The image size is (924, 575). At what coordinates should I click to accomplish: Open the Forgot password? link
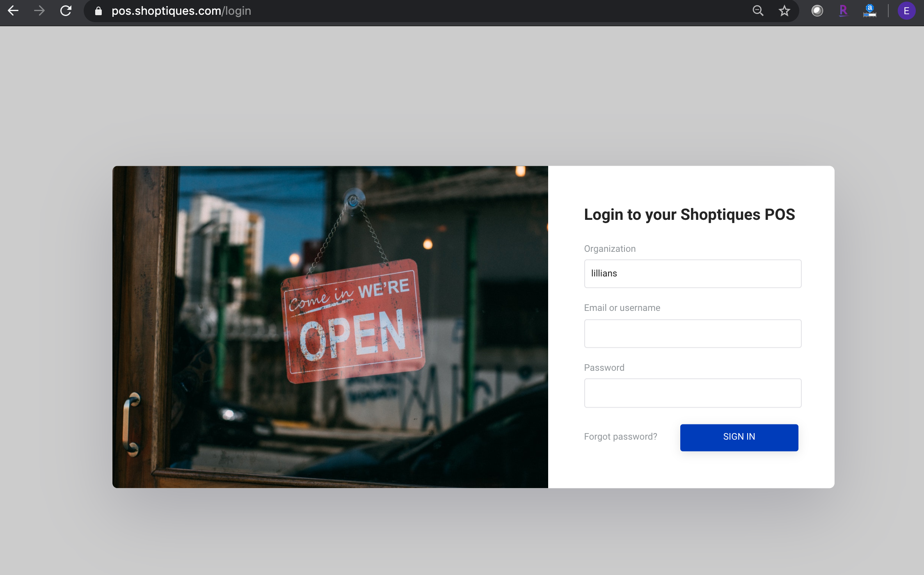(620, 436)
